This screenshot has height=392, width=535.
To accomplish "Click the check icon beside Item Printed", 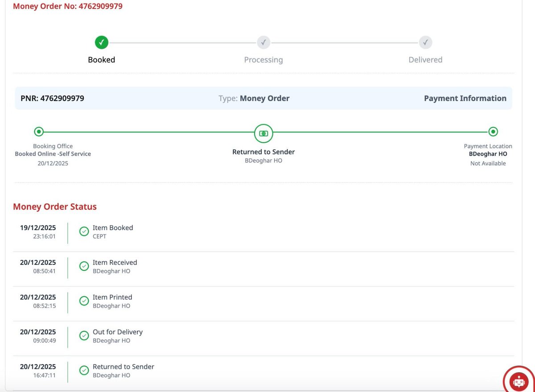I will tap(84, 301).
